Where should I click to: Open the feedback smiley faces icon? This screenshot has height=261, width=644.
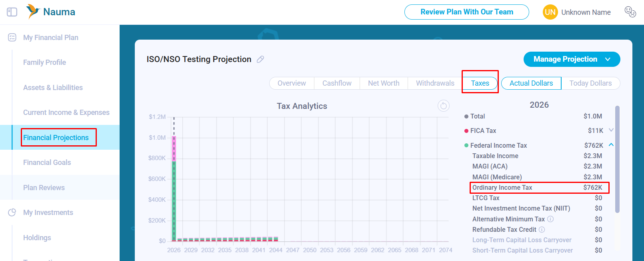point(630,12)
